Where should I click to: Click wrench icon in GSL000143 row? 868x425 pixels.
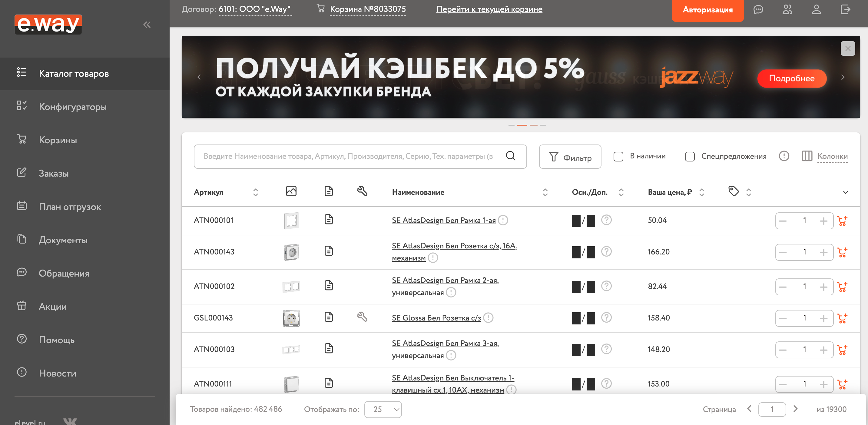(x=362, y=317)
